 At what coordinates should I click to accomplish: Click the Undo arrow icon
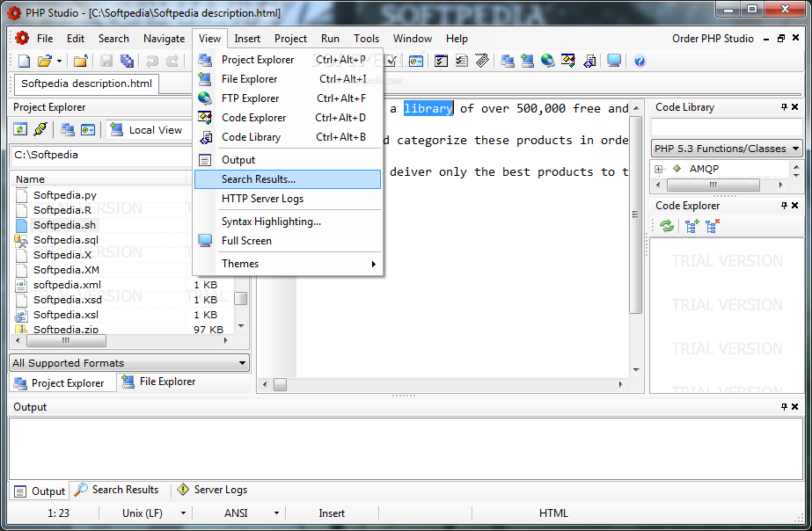(151, 61)
